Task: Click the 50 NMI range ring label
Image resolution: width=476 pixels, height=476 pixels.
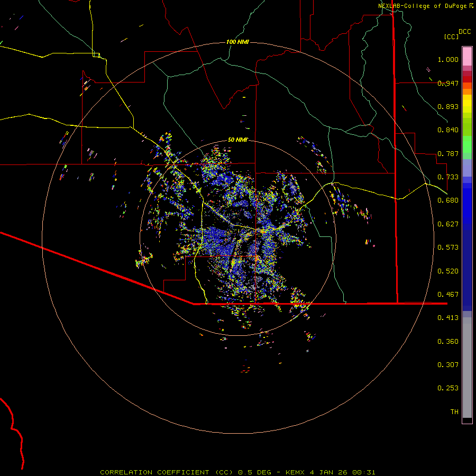Action: [x=237, y=140]
